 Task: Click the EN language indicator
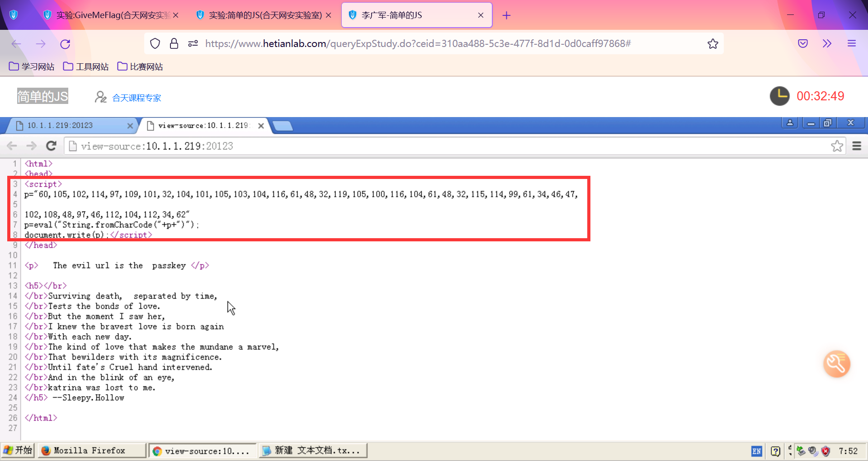[x=756, y=451]
